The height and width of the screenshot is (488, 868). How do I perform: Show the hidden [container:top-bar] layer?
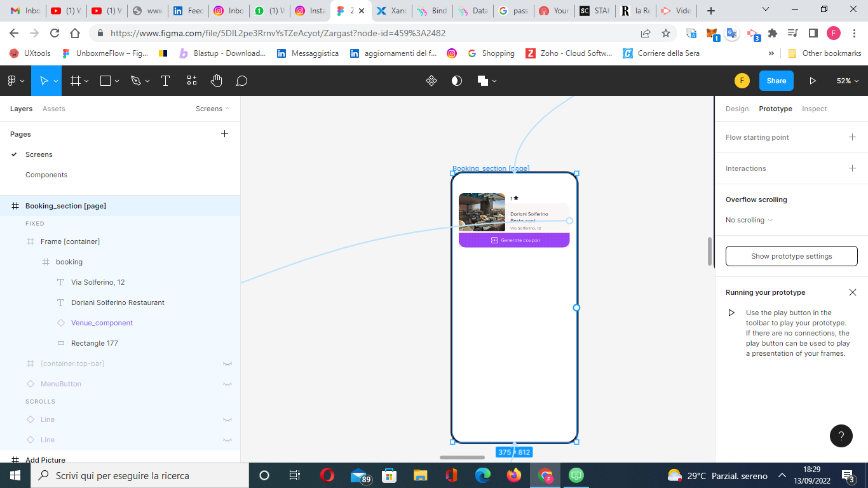pyautogui.click(x=227, y=363)
